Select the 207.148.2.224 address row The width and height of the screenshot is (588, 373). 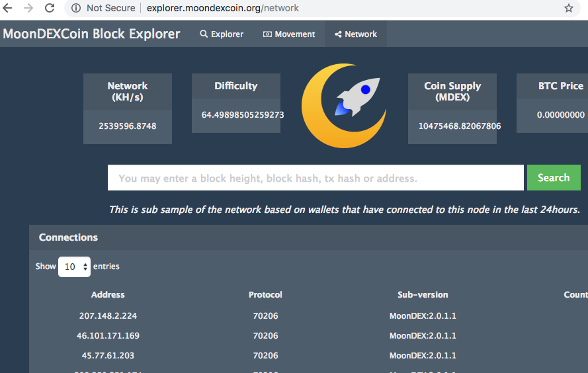(x=108, y=316)
